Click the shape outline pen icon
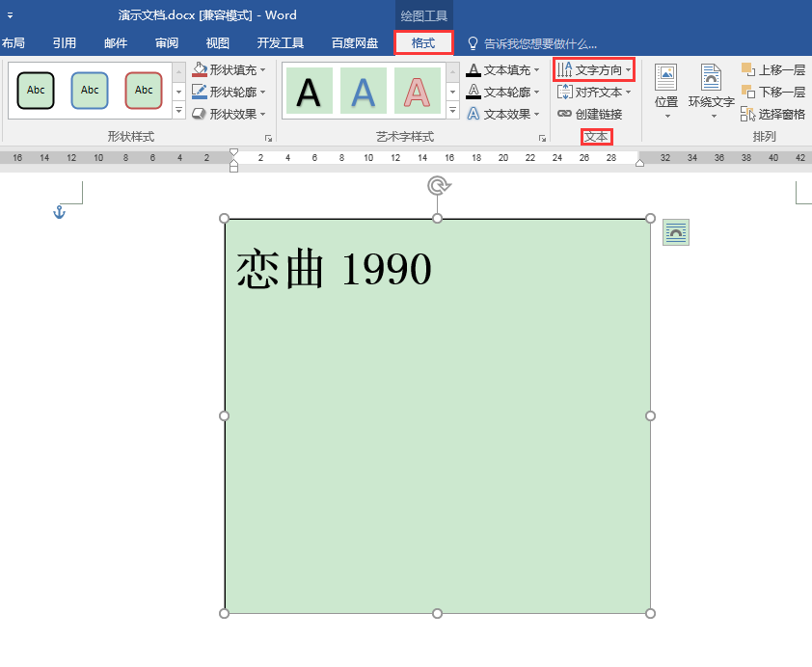The image size is (812, 667). point(200,92)
